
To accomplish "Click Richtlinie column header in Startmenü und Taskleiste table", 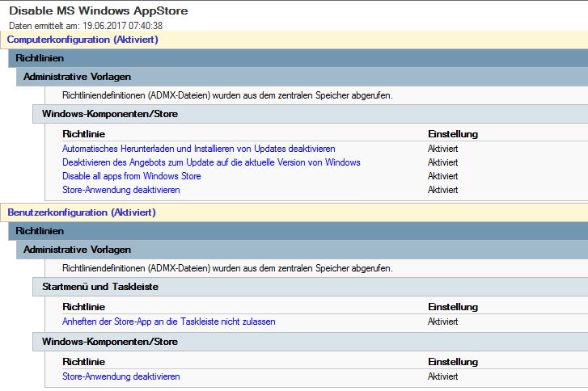I will (83, 307).
